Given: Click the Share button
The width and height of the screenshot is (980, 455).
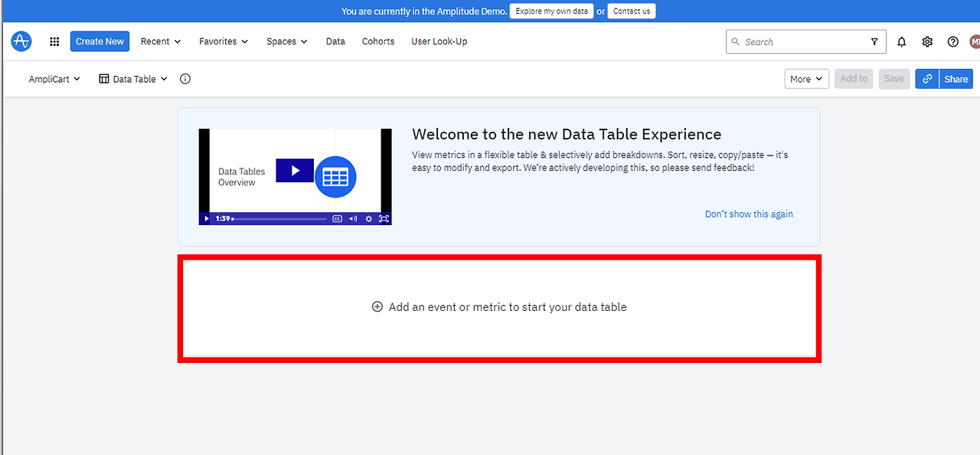Looking at the screenshot, I should point(956,79).
